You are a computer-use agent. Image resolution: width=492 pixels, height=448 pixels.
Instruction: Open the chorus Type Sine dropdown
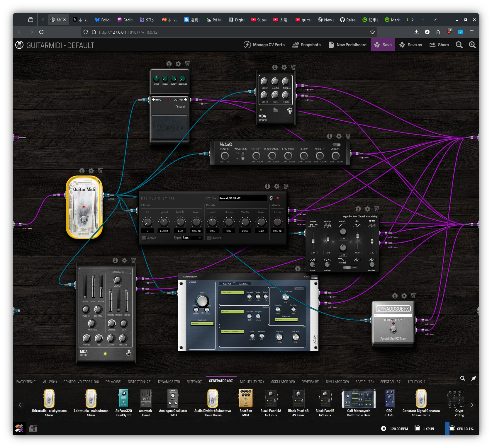coord(192,238)
